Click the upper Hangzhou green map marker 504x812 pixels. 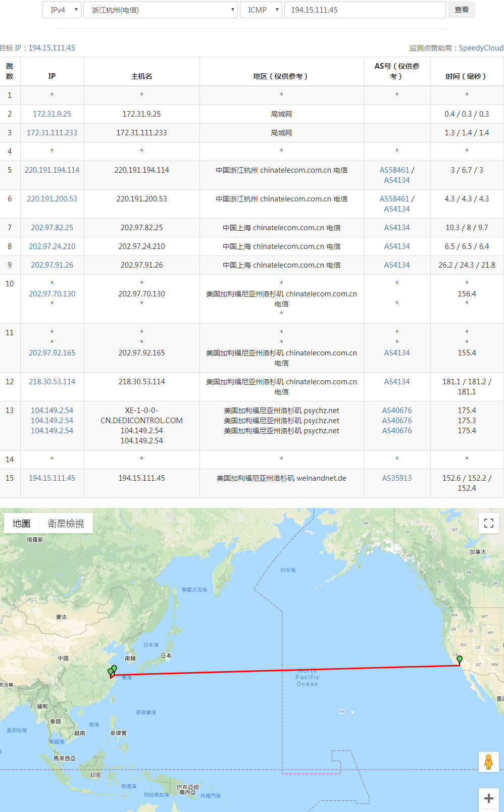(114, 669)
